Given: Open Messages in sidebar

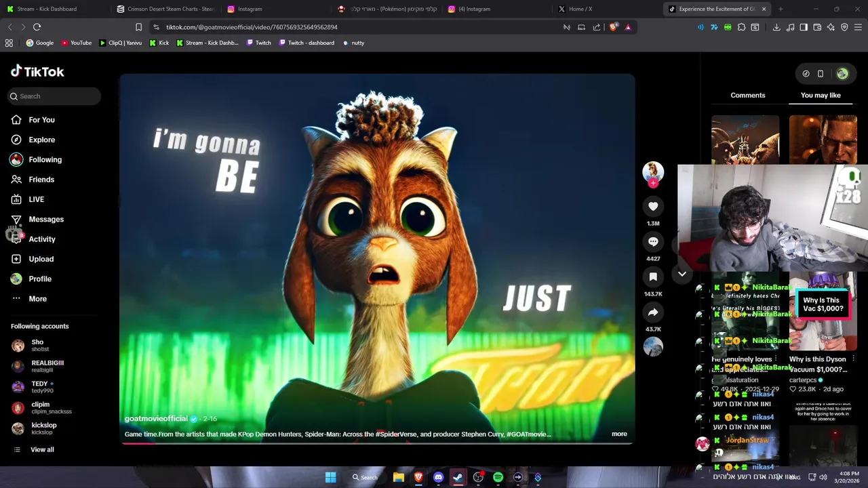Looking at the screenshot, I should 45,219.
